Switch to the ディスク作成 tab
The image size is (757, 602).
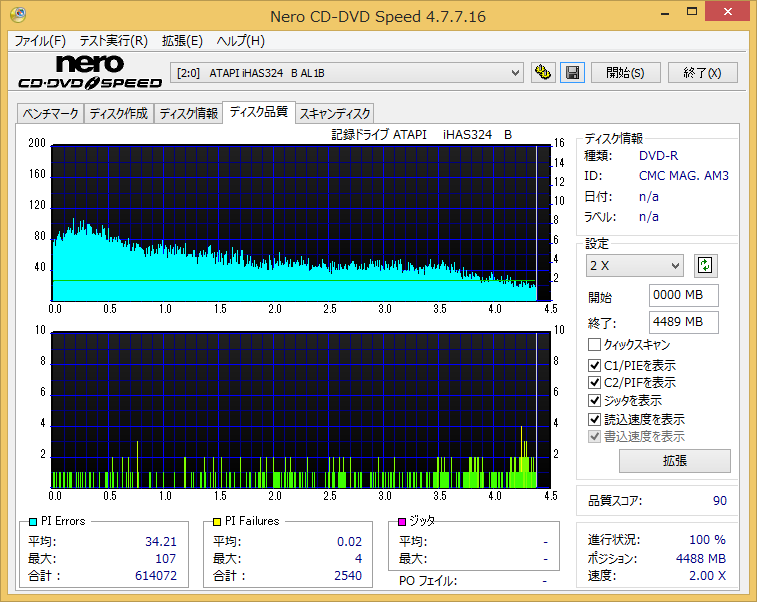coord(119,114)
